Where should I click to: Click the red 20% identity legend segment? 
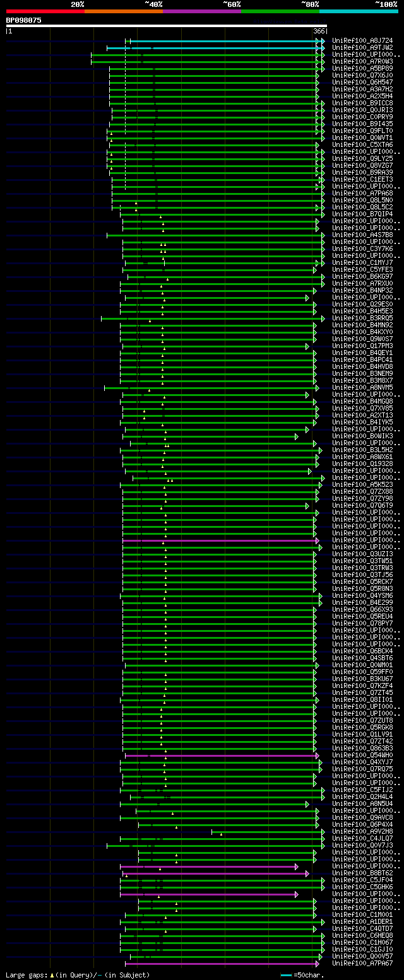[45, 11]
